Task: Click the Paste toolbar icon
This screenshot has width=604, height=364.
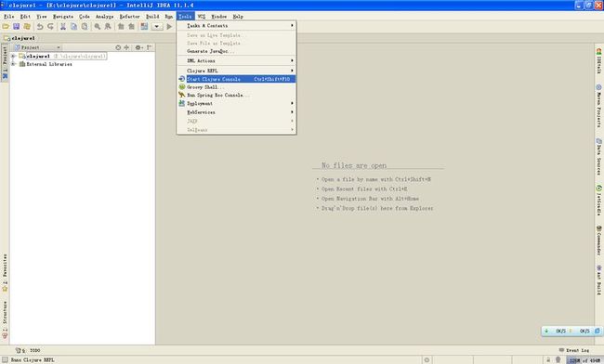Action: coord(85,27)
